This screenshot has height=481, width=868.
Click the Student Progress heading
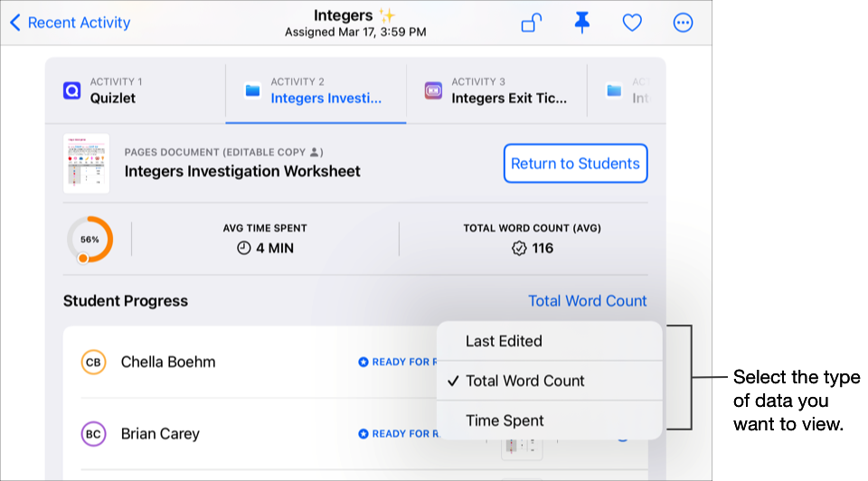click(x=126, y=300)
